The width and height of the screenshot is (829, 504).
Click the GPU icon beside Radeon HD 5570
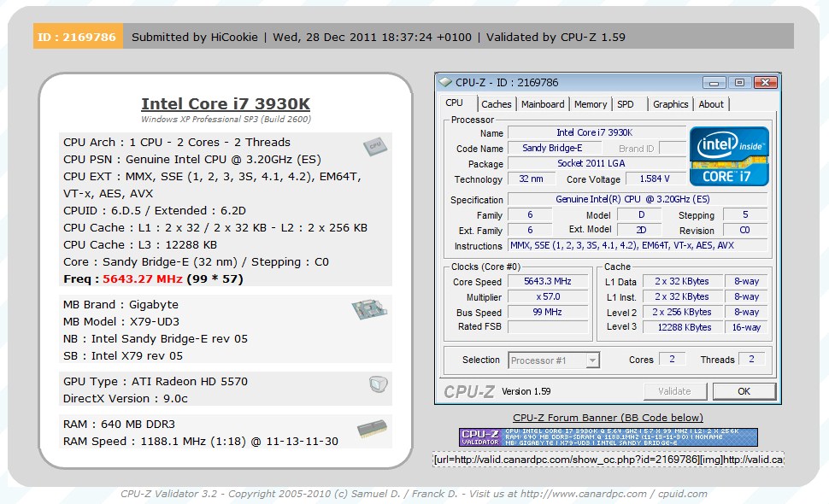(x=379, y=384)
